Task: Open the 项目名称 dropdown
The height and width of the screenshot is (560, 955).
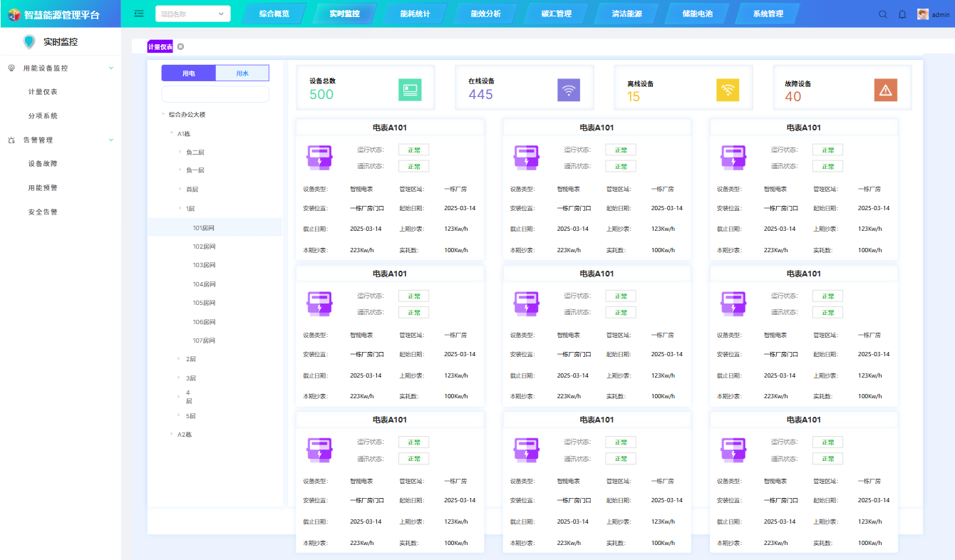Action: click(192, 14)
